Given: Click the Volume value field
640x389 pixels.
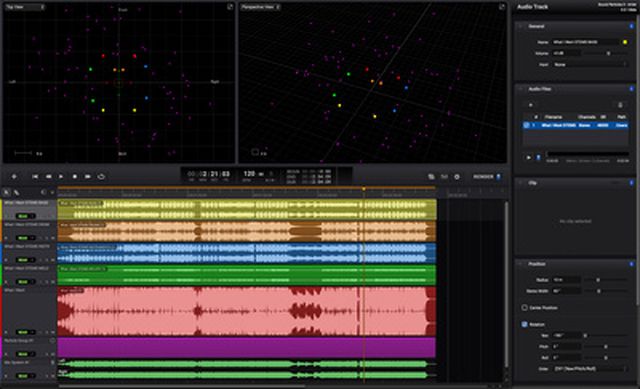Looking at the screenshot, I should point(566,53).
